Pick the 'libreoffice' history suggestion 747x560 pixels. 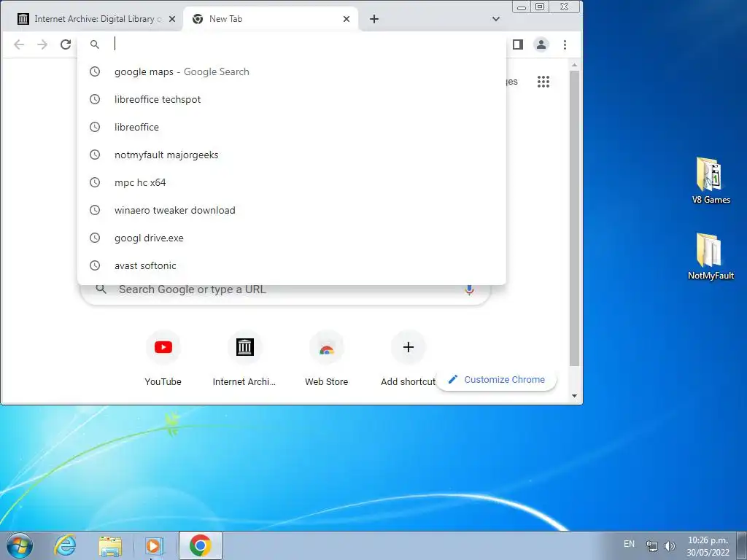coord(292,127)
